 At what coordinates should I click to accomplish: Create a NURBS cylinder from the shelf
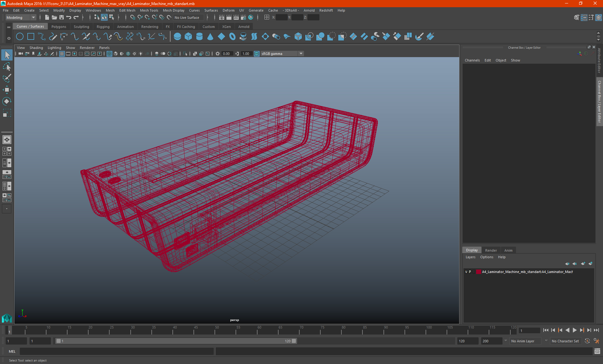coord(199,37)
